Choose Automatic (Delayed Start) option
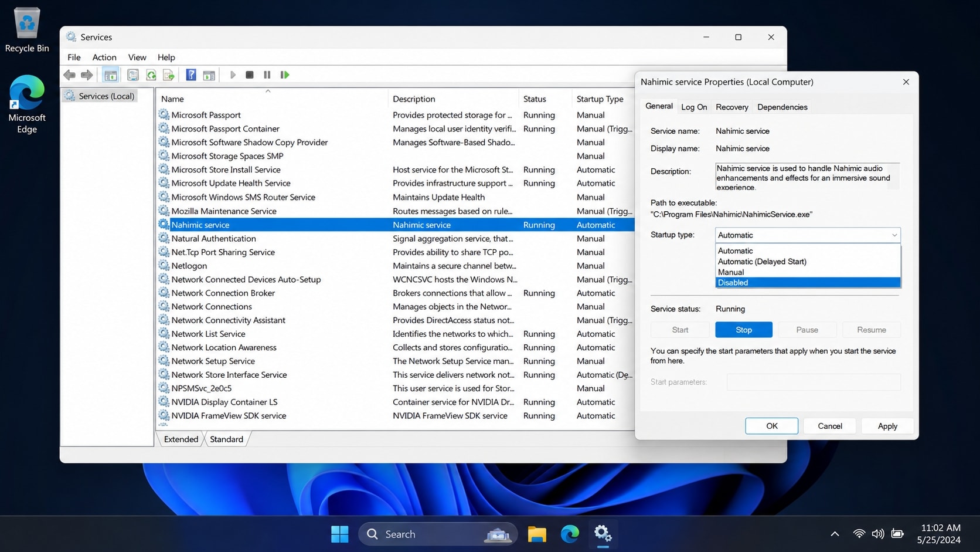 pyautogui.click(x=808, y=262)
